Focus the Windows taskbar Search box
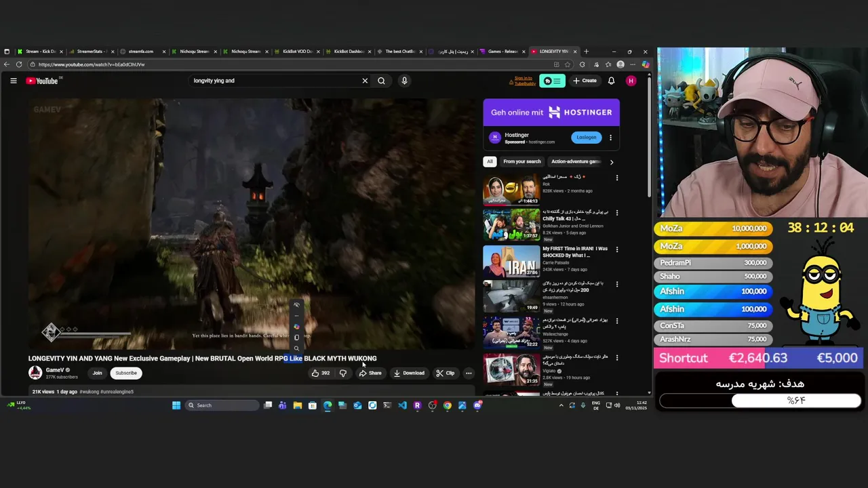 pos(222,405)
